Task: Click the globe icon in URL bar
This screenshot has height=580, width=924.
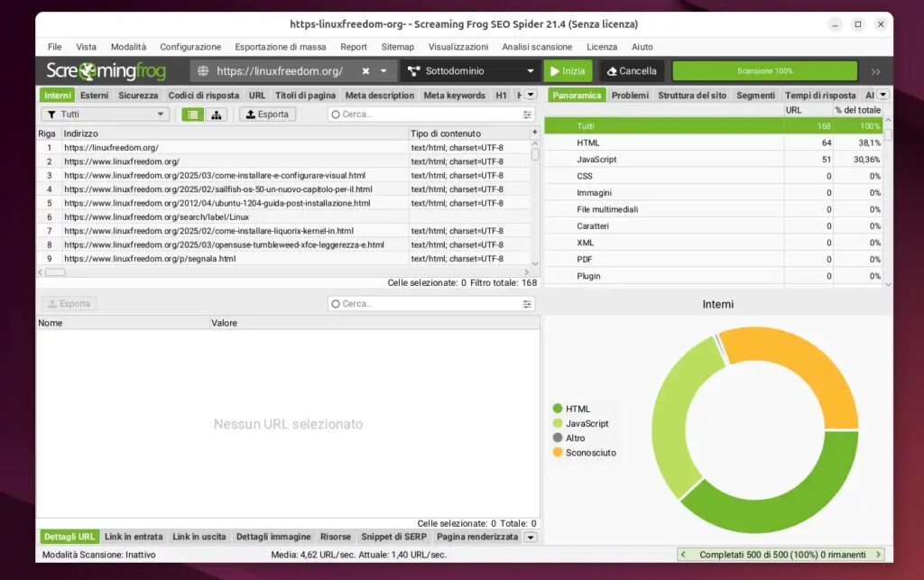Action: click(x=203, y=71)
